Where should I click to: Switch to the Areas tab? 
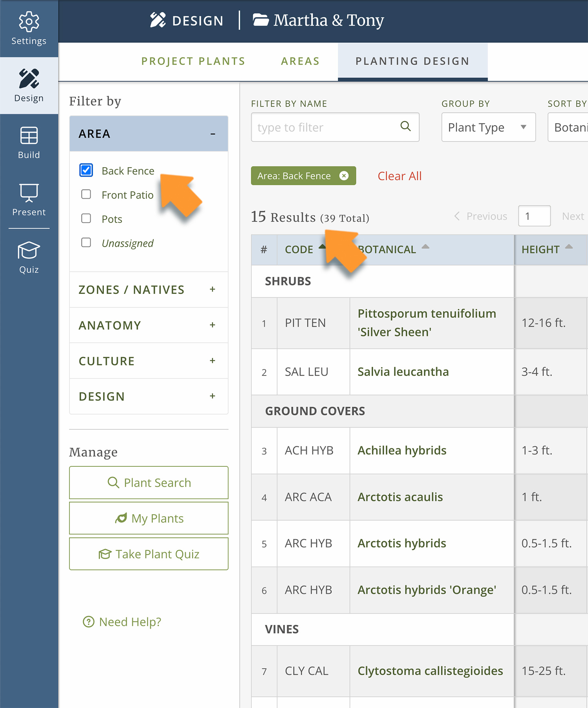[x=300, y=61]
